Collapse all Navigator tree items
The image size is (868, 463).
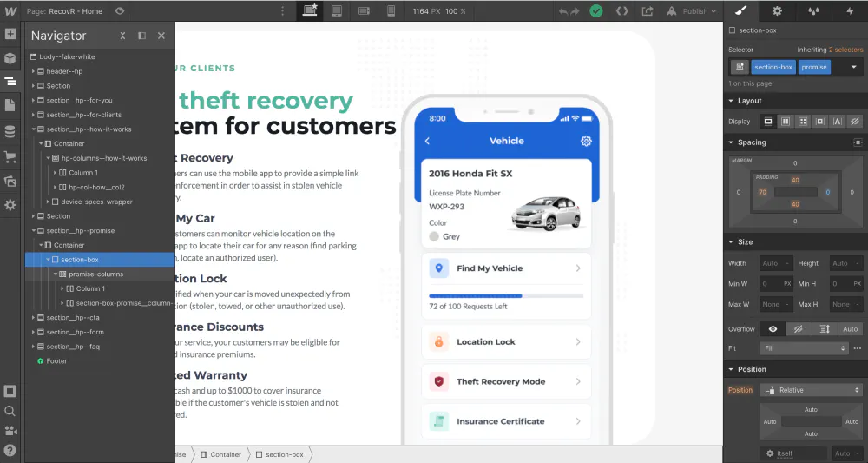pyautogui.click(x=122, y=36)
